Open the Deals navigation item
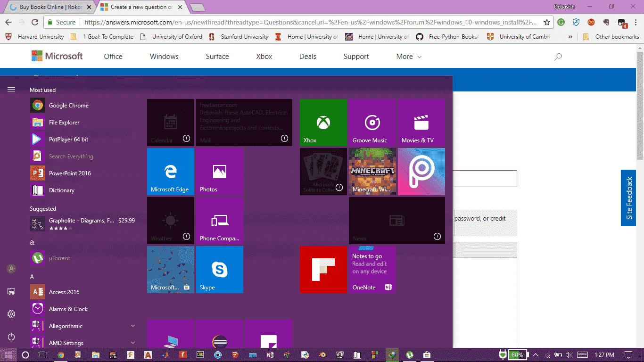This screenshot has height=362, width=644. pos(308,57)
